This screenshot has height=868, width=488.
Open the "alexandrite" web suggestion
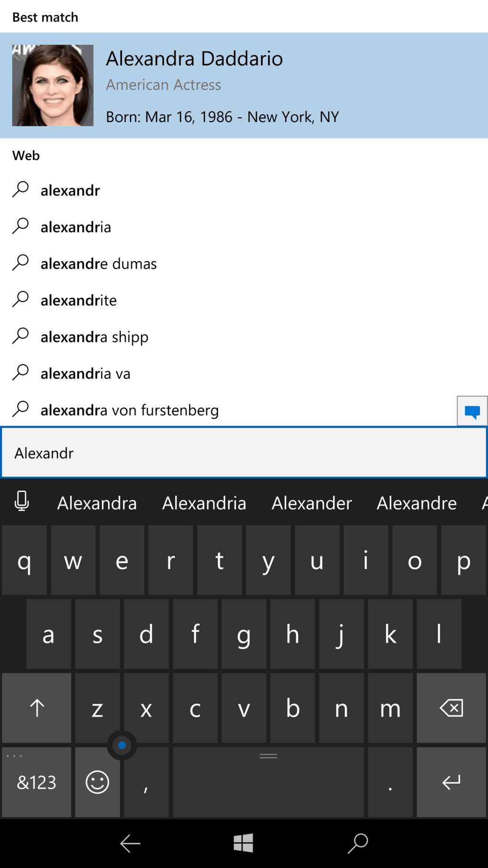pos(79,300)
